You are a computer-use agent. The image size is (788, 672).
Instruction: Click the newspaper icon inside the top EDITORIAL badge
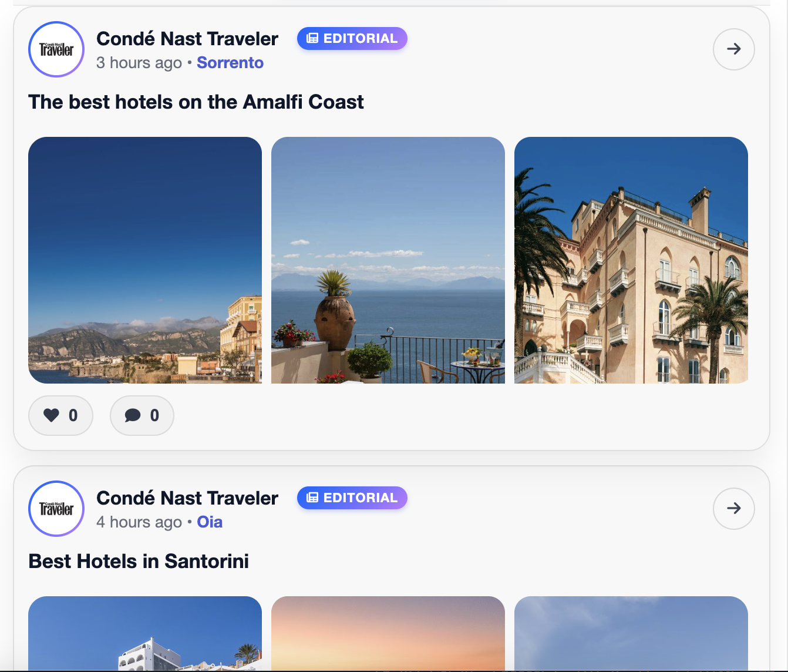[311, 38]
